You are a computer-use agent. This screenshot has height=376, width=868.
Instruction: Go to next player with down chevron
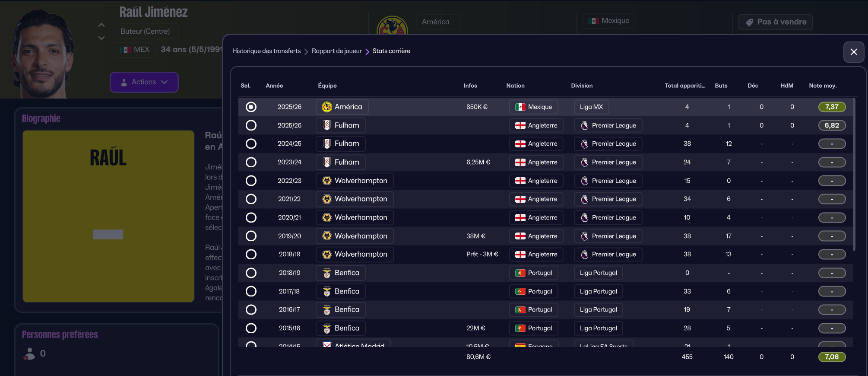101,38
